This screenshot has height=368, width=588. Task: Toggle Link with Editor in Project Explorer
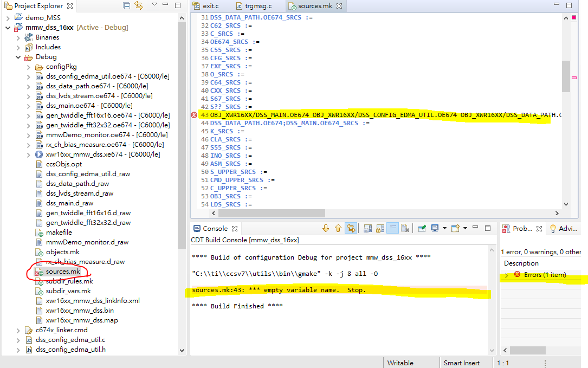(138, 5)
